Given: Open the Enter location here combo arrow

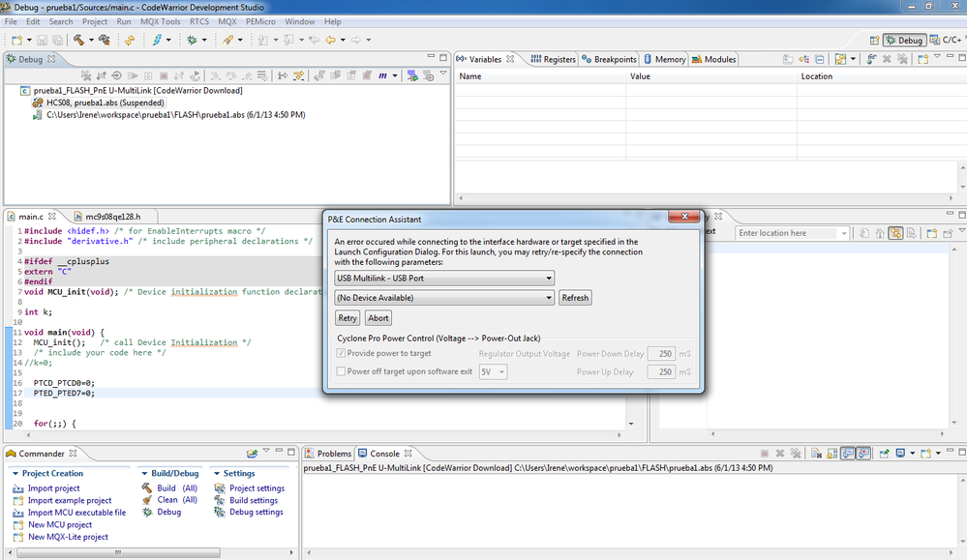Looking at the screenshot, I should pos(844,233).
